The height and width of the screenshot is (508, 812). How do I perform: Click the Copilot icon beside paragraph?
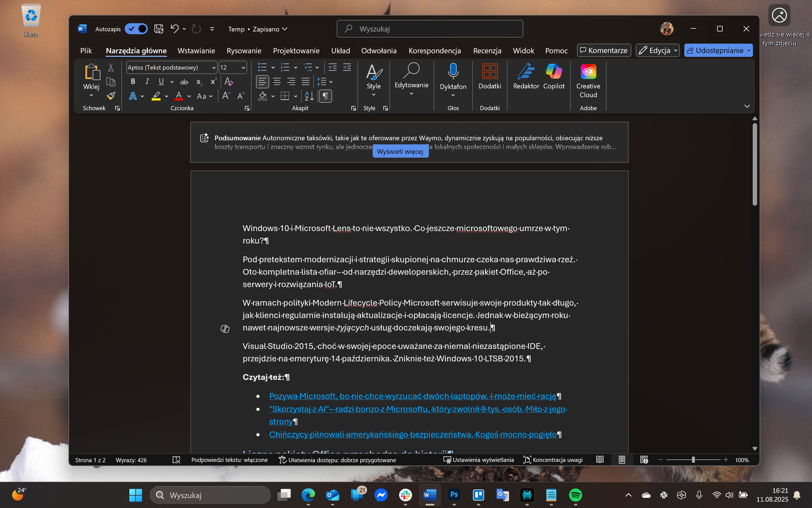pyautogui.click(x=225, y=329)
